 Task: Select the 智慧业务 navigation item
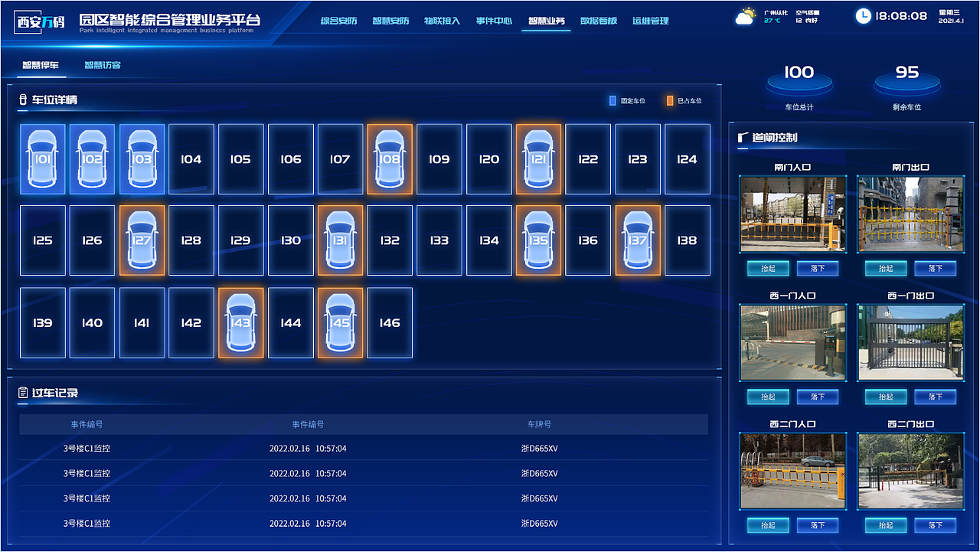[547, 21]
